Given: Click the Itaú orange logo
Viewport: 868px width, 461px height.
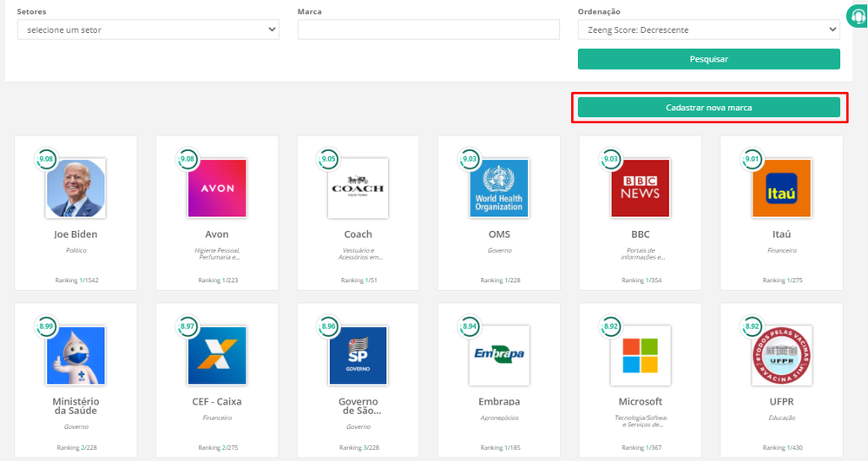Looking at the screenshot, I should pos(781,188).
